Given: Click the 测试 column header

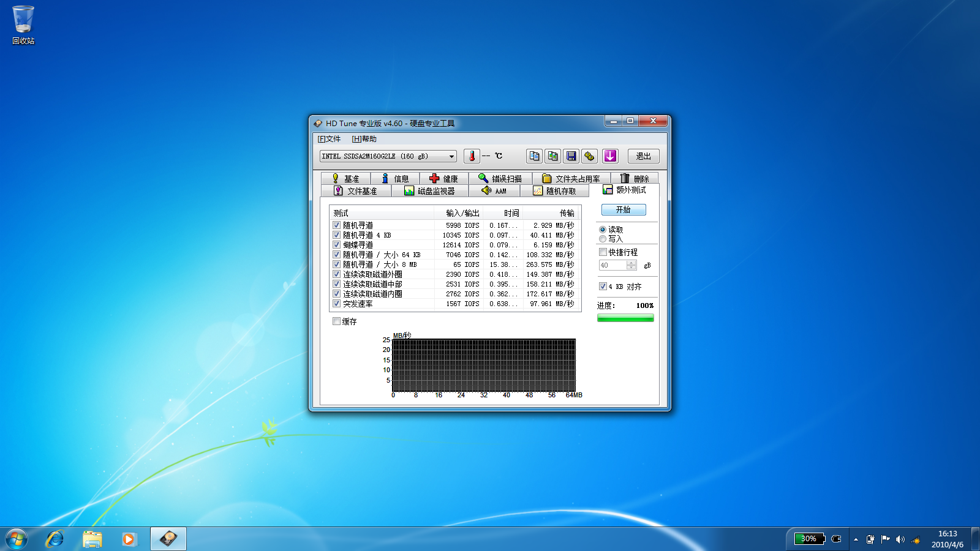Looking at the screenshot, I should [382, 213].
